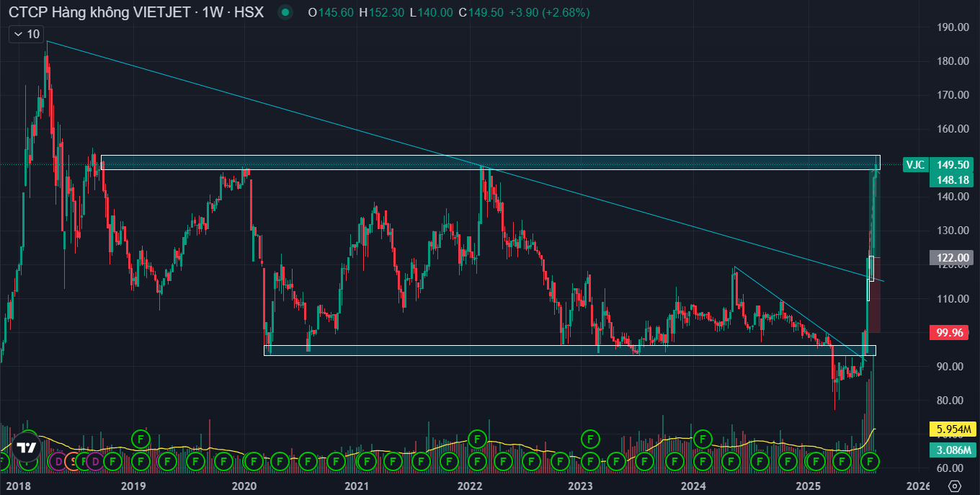Click the 2018 label on time axis
Image resolution: width=980 pixels, height=495 pixels.
[20, 486]
